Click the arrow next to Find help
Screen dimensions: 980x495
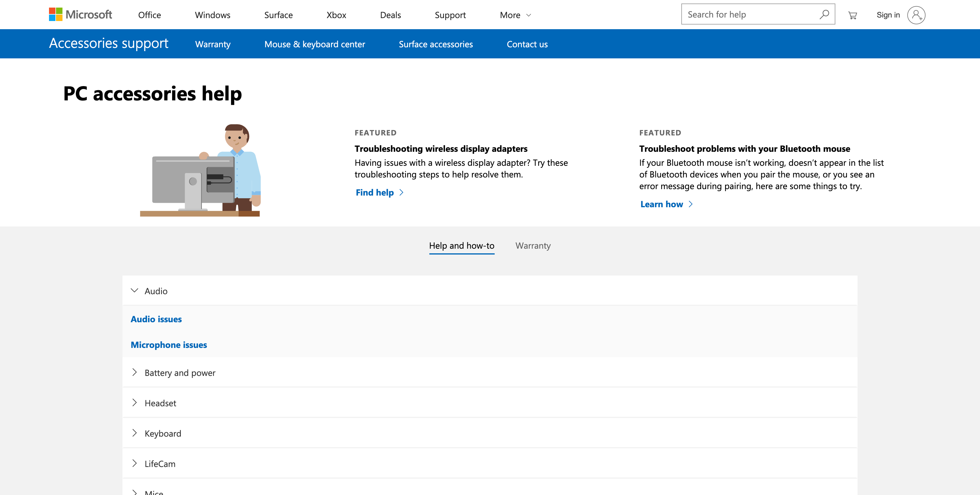pyautogui.click(x=401, y=193)
